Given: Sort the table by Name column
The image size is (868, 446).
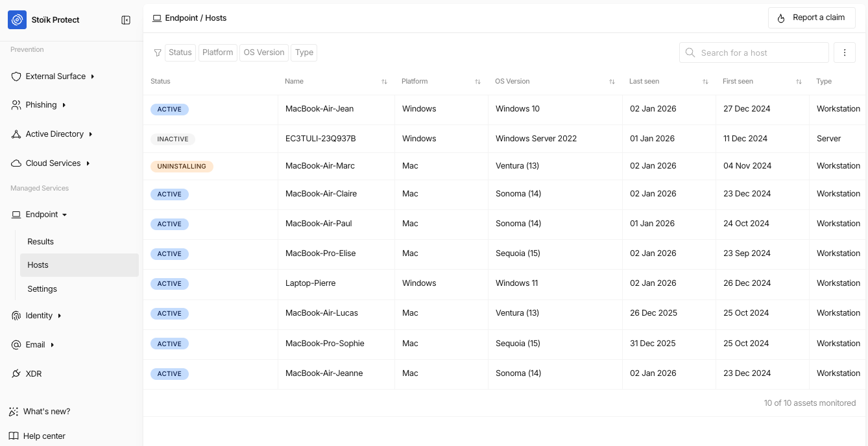Looking at the screenshot, I should click(x=384, y=82).
